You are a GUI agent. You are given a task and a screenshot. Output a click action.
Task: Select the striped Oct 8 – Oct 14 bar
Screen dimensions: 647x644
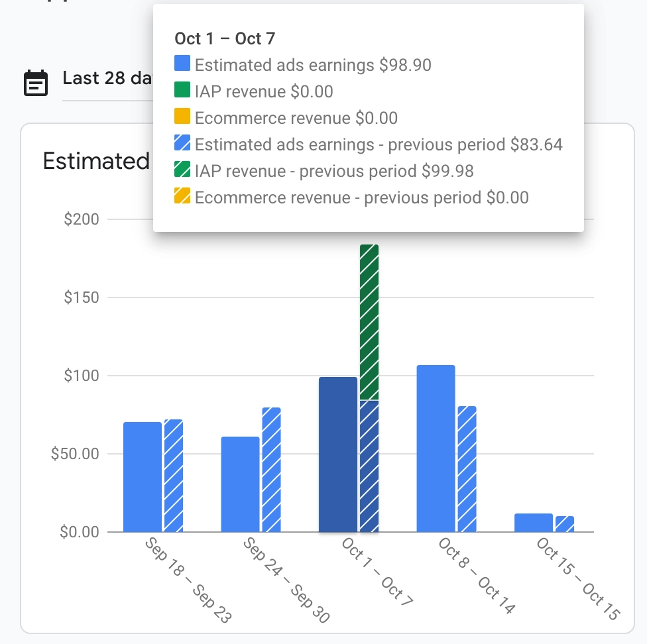(x=467, y=469)
